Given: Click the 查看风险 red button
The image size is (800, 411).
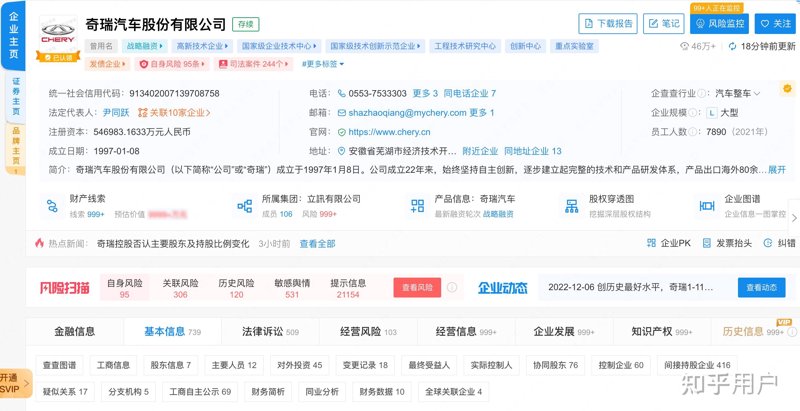Looking at the screenshot, I should pyautogui.click(x=417, y=288).
